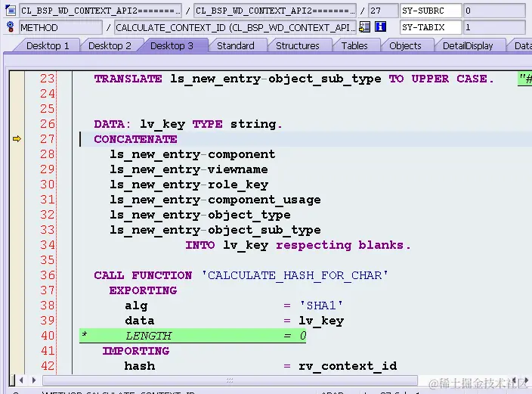
Task: Click the first CL_BSP_WD_CONTEXT_API2 program field
Action: 101,11
